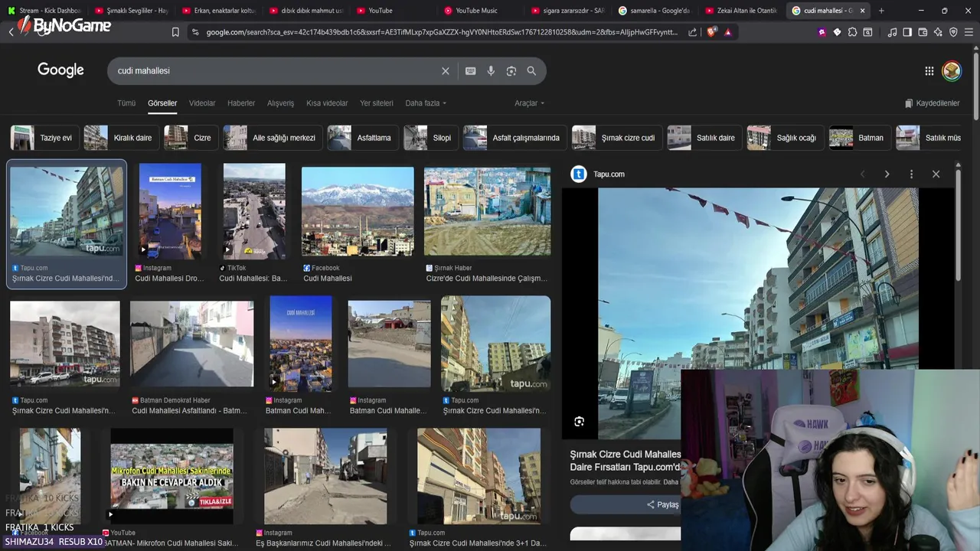Image resolution: width=980 pixels, height=551 pixels.
Task: Open the Facebook Cudi Mahallesi mountain image
Action: click(358, 211)
